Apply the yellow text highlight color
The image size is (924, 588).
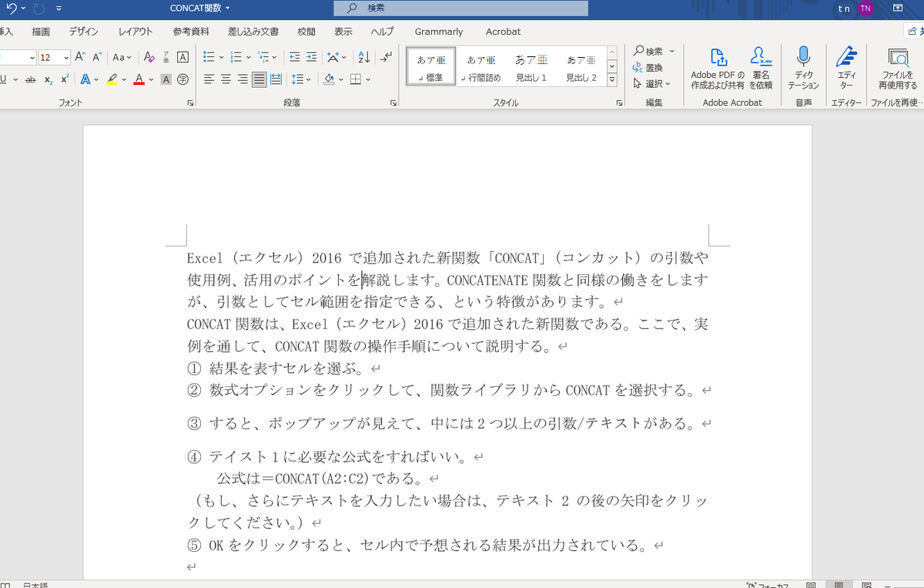(x=112, y=79)
